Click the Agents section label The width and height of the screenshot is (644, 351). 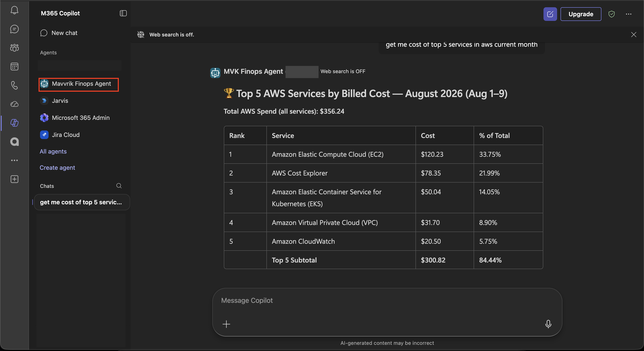[x=48, y=53]
